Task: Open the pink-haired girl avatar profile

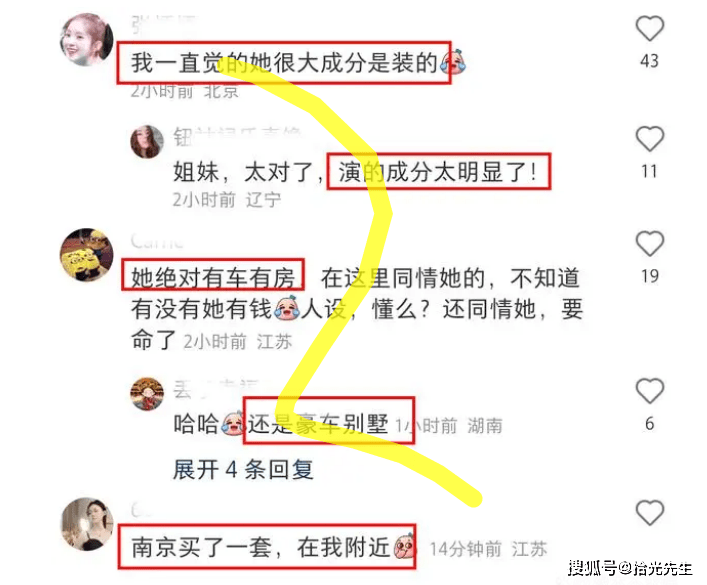Action: (87, 40)
